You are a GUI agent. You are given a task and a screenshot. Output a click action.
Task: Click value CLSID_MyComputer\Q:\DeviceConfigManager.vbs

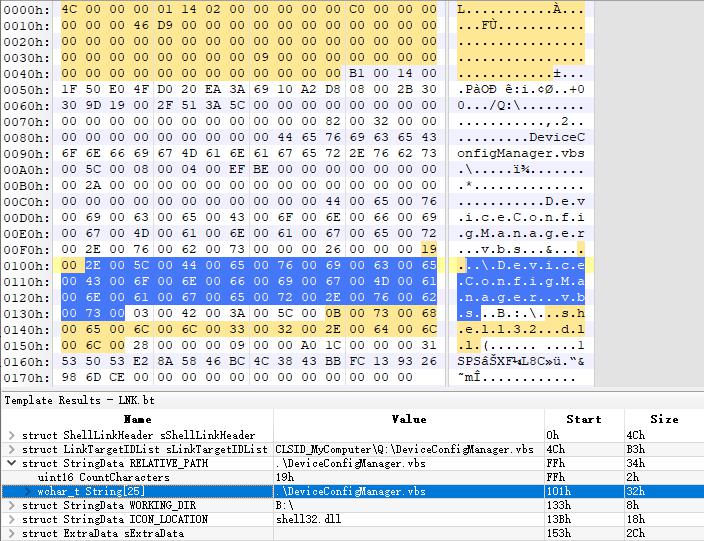[405, 449]
